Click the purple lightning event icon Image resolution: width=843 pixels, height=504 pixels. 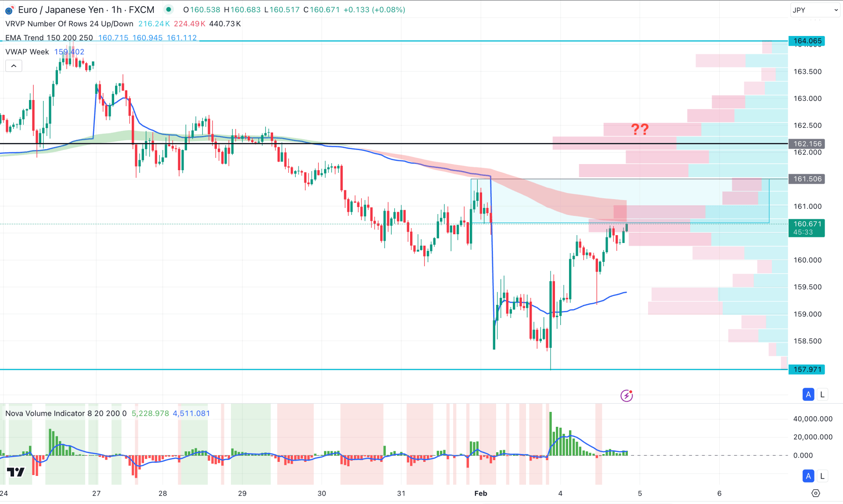627,395
